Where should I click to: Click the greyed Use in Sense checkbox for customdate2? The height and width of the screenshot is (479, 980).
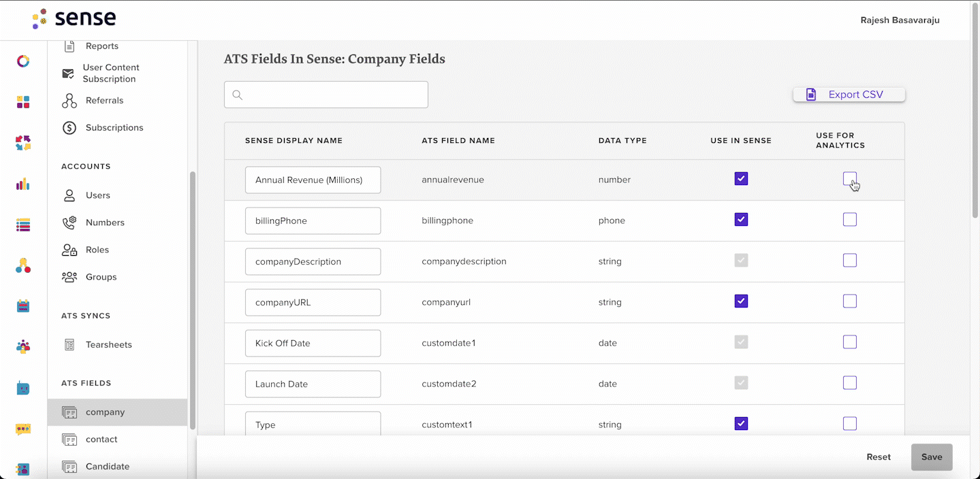(741, 383)
